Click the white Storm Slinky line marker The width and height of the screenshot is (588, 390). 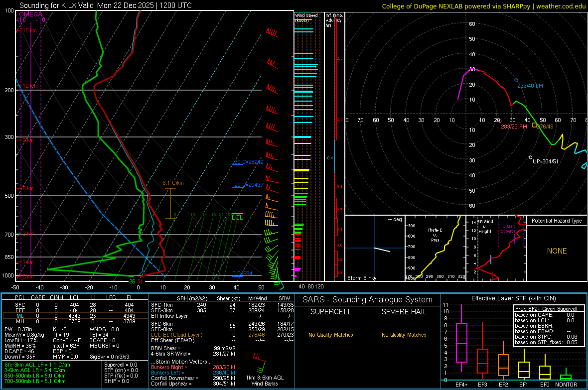(382, 250)
